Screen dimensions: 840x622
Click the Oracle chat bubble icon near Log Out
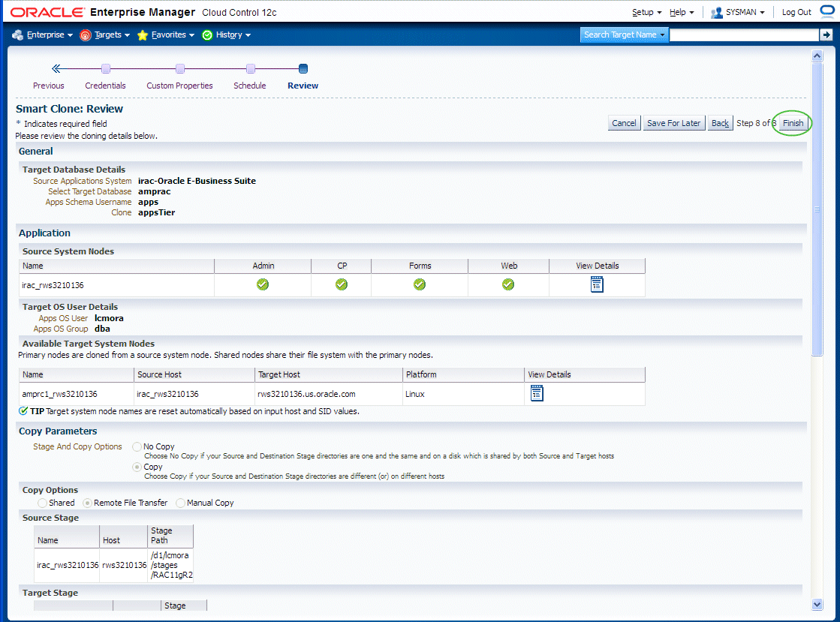pyautogui.click(x=827, y=11)
